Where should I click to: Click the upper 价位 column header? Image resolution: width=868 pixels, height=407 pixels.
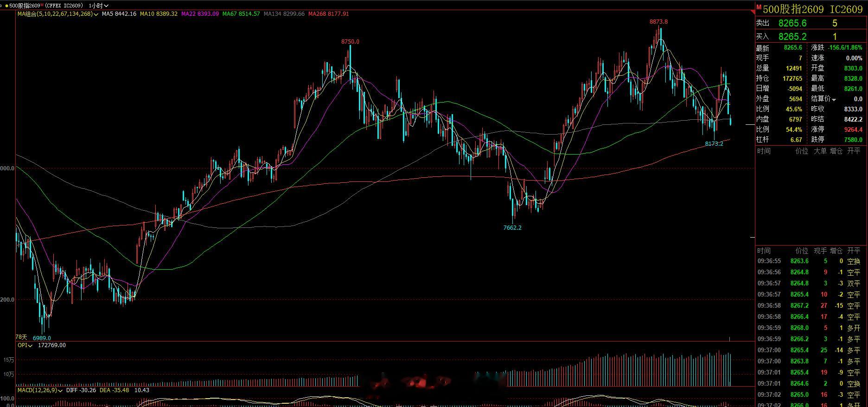(802, 151)
